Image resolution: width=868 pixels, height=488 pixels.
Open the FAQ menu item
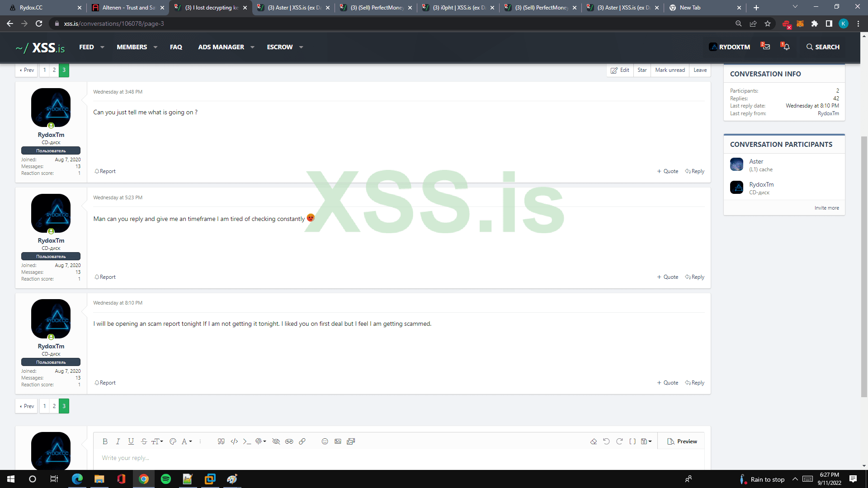click(176, 47)
